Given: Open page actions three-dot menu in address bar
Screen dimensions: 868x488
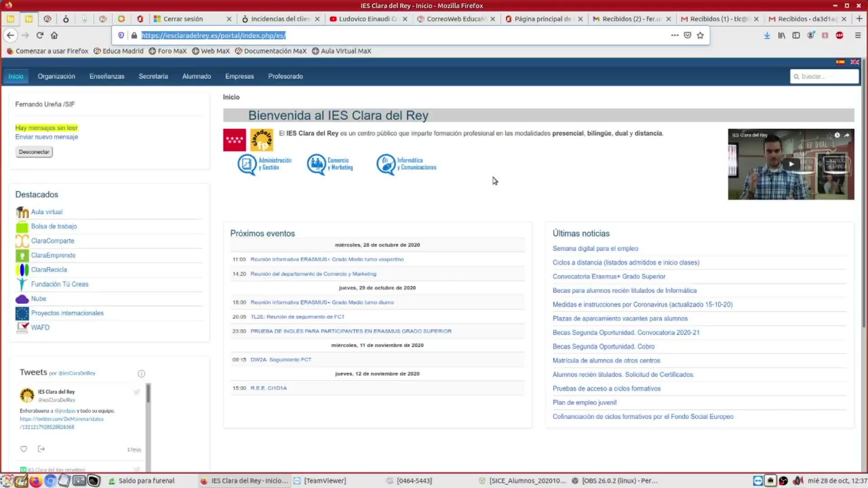Looking at the screenshot, I should coord(675,35).
